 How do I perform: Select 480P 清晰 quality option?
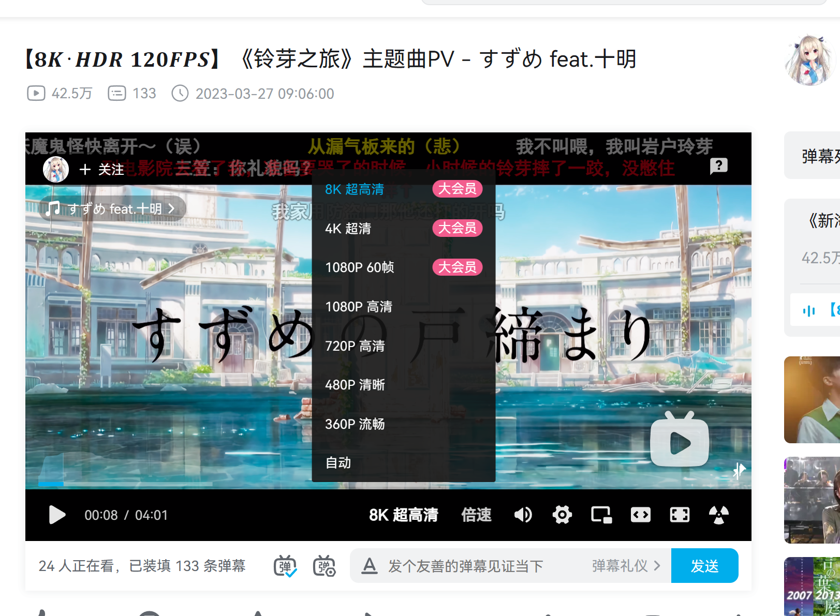tap(404, 385)
